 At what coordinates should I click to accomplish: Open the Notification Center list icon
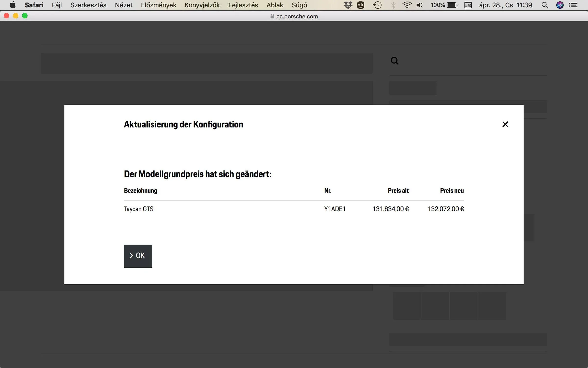pyautogui.click(x=573, y=5)
